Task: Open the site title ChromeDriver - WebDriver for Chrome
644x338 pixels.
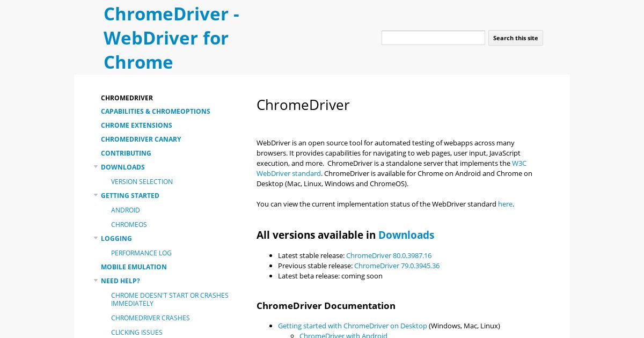Action: point(171,38)
